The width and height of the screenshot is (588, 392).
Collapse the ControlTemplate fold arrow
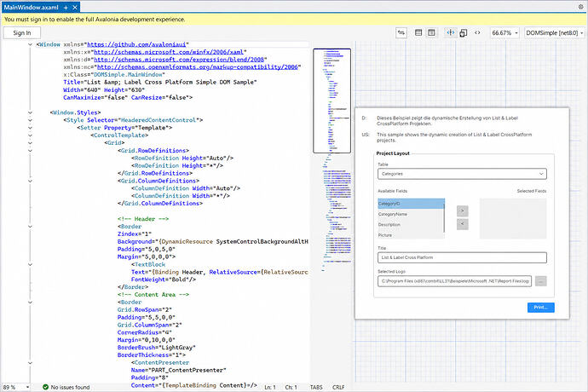coord(30,135)
